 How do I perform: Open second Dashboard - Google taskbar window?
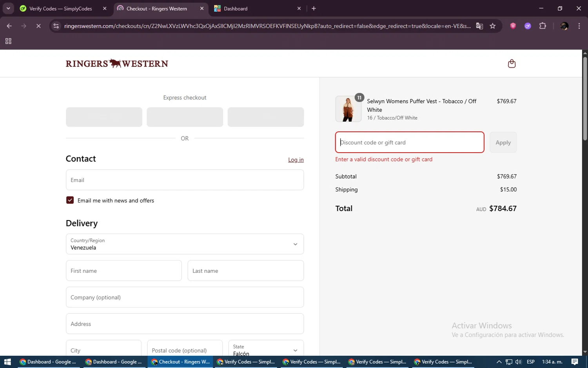click(x=114, y=362)
